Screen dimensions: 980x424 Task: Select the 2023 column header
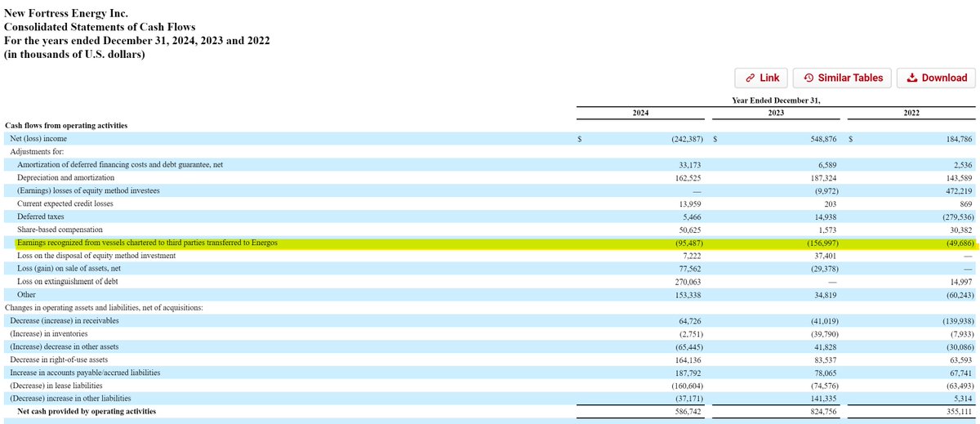[x=776, y=113]
